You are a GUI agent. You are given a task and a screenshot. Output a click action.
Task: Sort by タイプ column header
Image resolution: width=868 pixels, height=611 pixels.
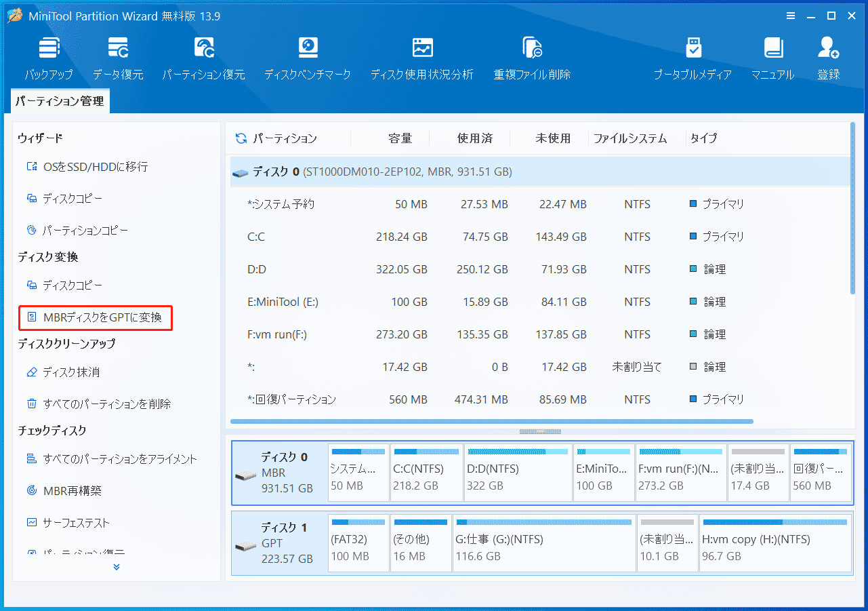(x=703, y=138)
